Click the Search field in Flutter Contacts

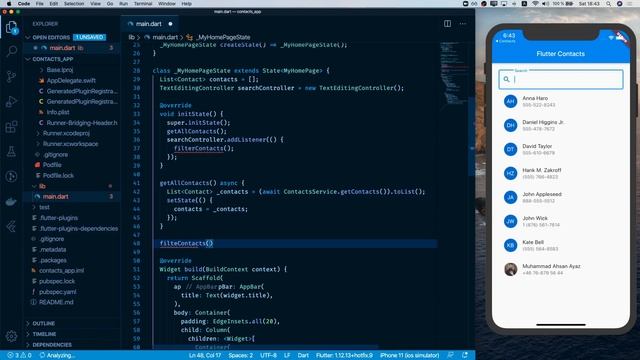[561, 79]
